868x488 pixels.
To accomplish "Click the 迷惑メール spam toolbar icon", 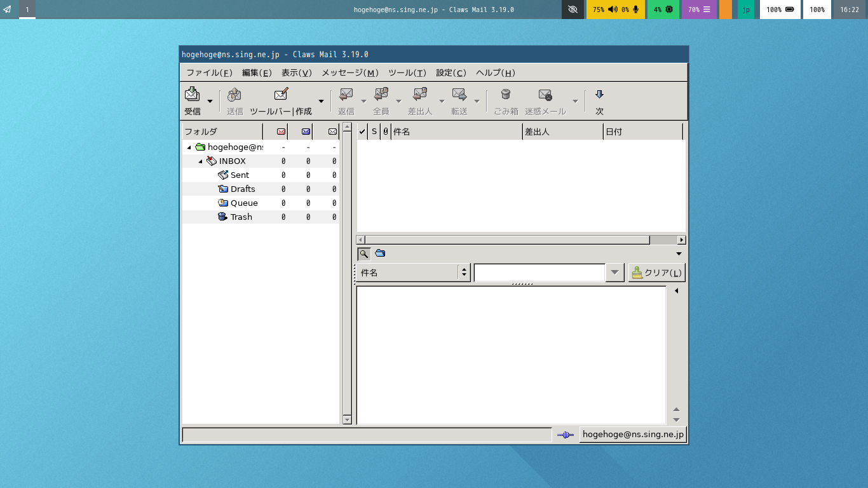I will pos(545,95).
